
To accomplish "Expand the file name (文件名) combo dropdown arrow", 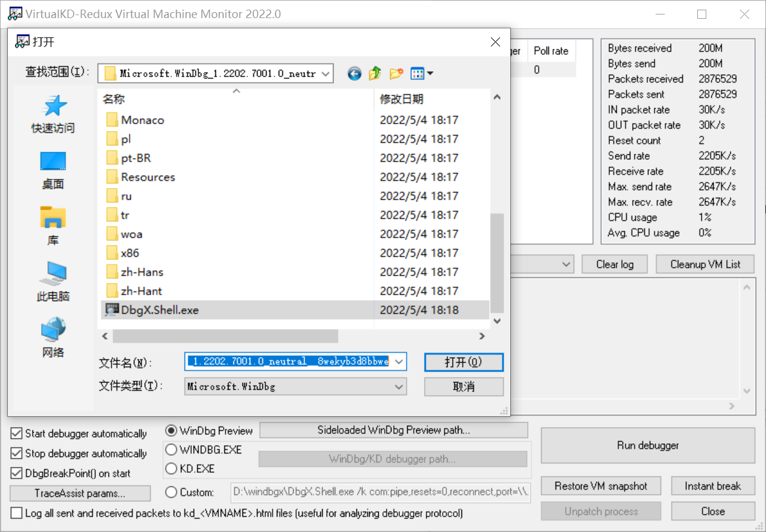I will [x=399, y=361].
